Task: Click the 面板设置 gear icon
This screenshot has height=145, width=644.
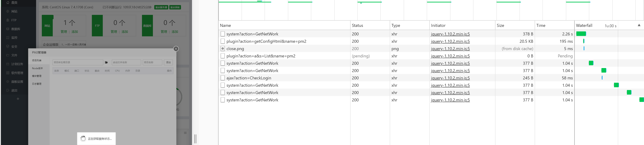Action: pyautogui.click(x=7, y=82)
